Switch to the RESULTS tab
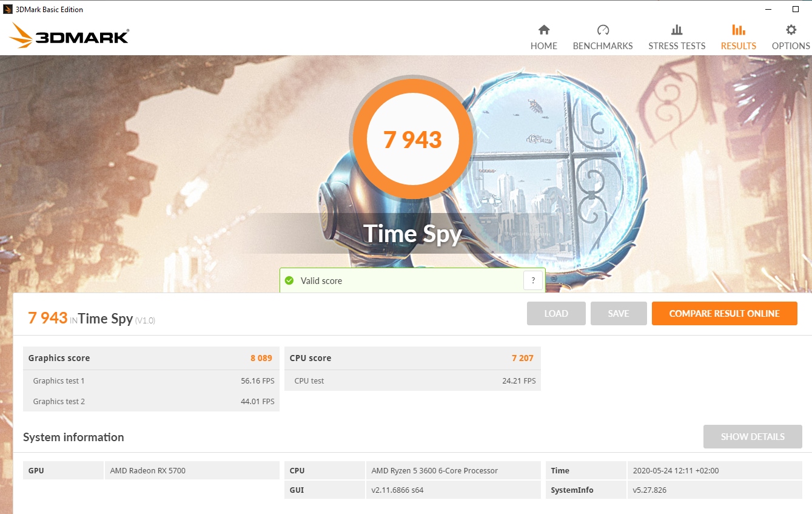Viewport: 812px width, 514px height. pos(737,46)
